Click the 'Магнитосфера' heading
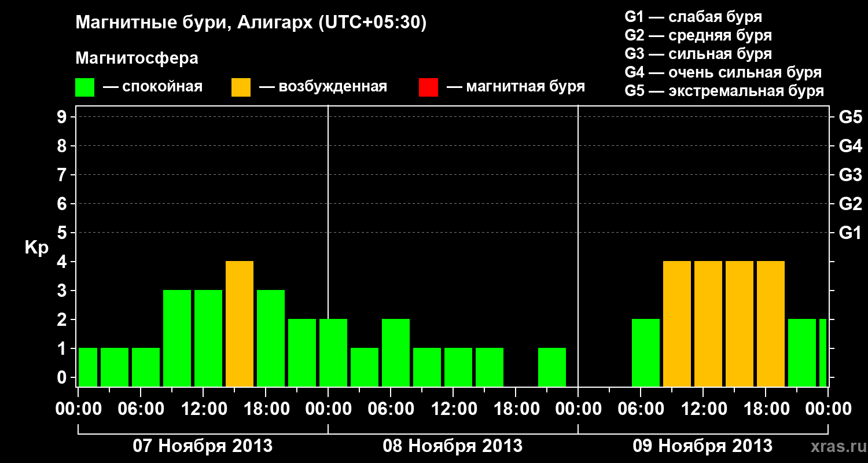The image size is (868, 463). tap(137, 58)
